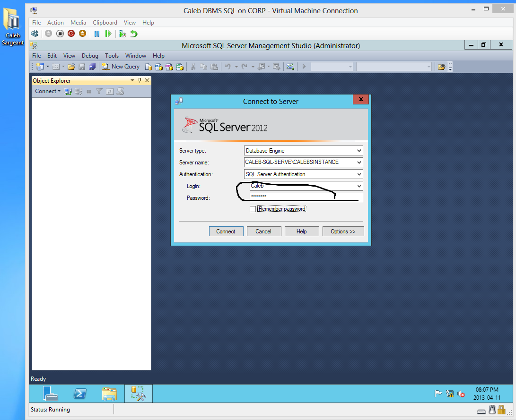The height and width of the screenshot is (420, 516).
Task: Click the Refresh icon in Object Explorer
Action: click(x=110, y=91)
